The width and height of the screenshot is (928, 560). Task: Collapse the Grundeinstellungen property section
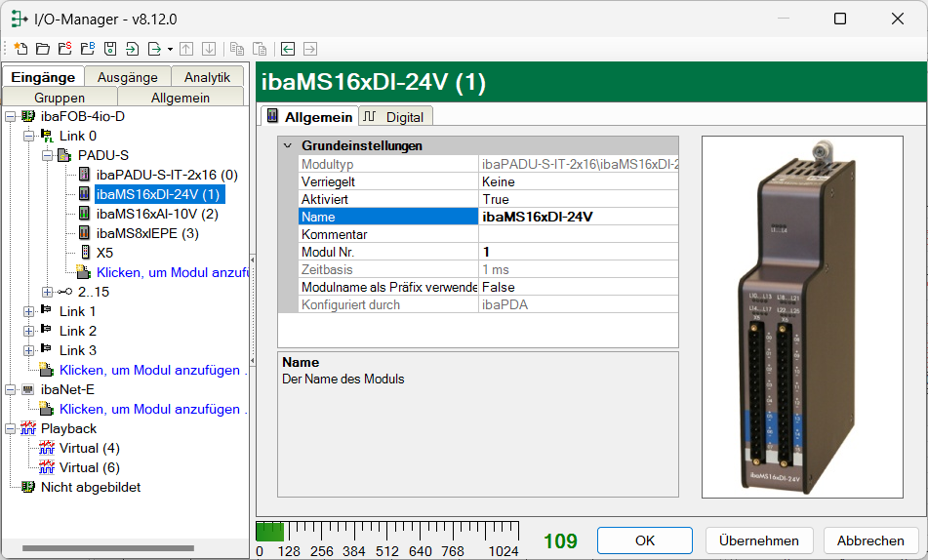pyautogui.click(x=287, y=145)
